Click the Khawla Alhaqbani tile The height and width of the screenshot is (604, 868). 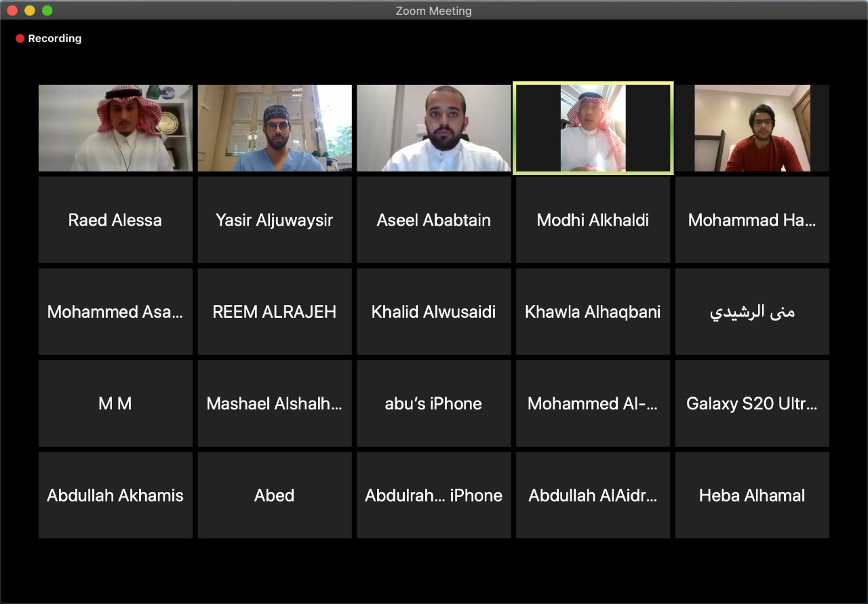click(x=593, y=312)
